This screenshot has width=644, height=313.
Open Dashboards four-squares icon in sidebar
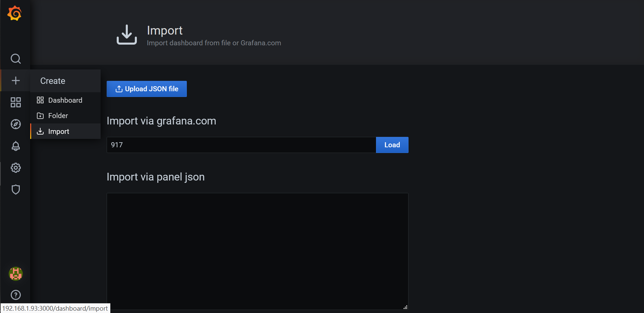click(x=16, y=102)
